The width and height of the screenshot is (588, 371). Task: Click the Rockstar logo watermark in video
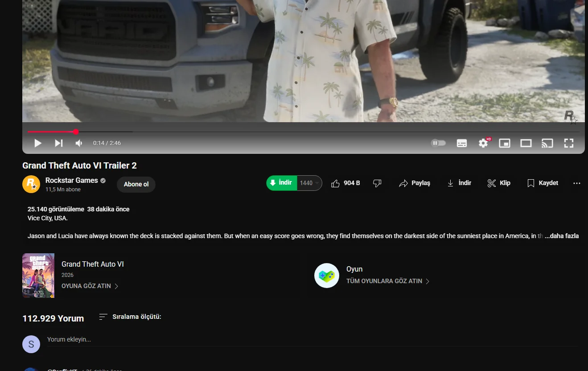[570, 117]
